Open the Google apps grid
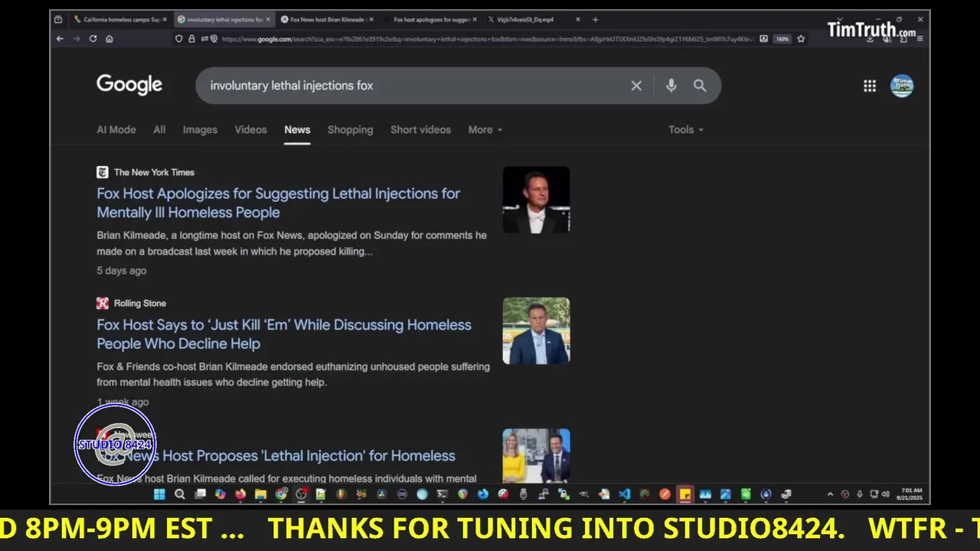980x551 pixels. [870, 86]
